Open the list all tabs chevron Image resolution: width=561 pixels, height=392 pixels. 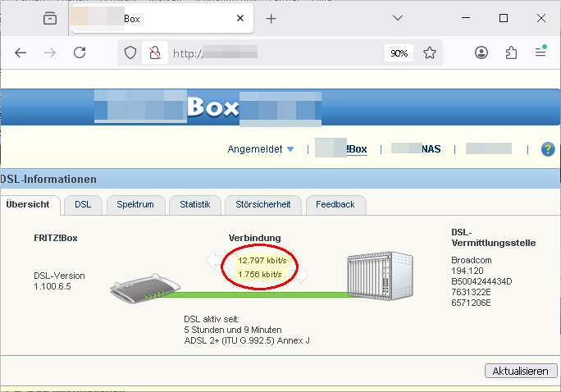(397, 18)
